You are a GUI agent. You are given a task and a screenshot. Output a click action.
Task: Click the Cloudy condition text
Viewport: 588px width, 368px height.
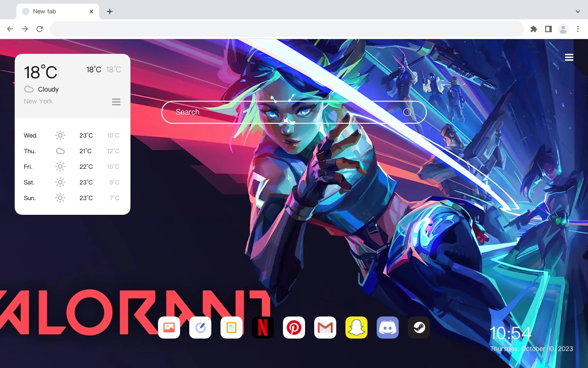[48, 89]
